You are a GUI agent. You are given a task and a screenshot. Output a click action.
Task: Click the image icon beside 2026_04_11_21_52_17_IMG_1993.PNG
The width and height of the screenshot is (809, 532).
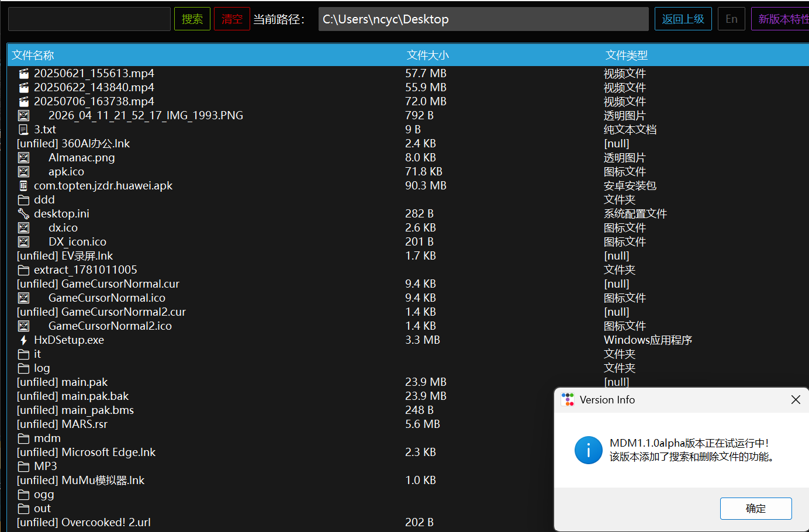23,116
